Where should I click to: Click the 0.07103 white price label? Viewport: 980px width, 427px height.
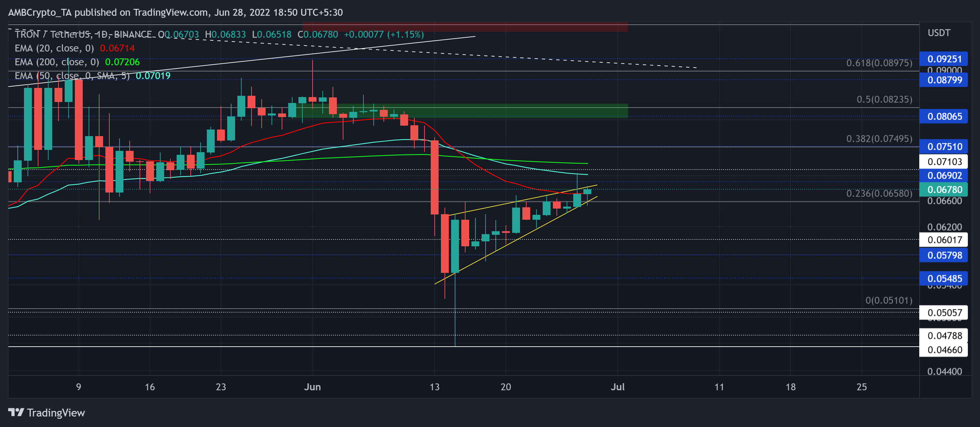click(x=944, y=162)
